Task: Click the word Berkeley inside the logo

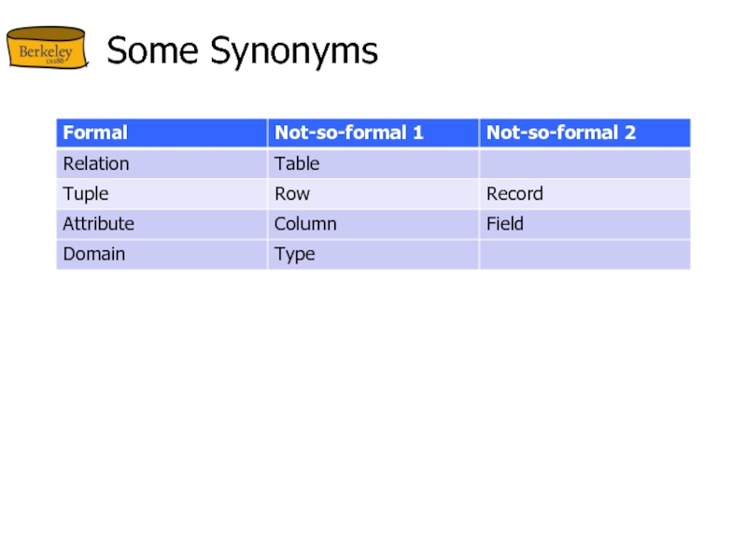Action: point(45,53)
